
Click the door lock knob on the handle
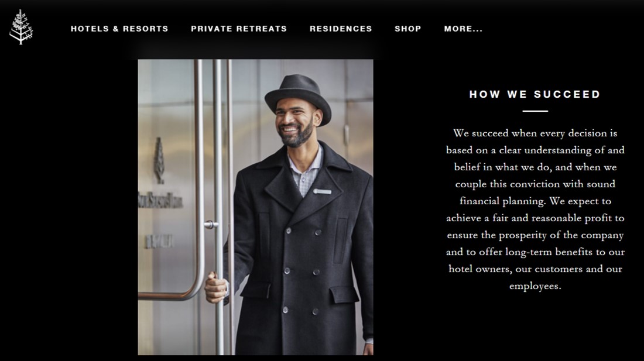211,225
